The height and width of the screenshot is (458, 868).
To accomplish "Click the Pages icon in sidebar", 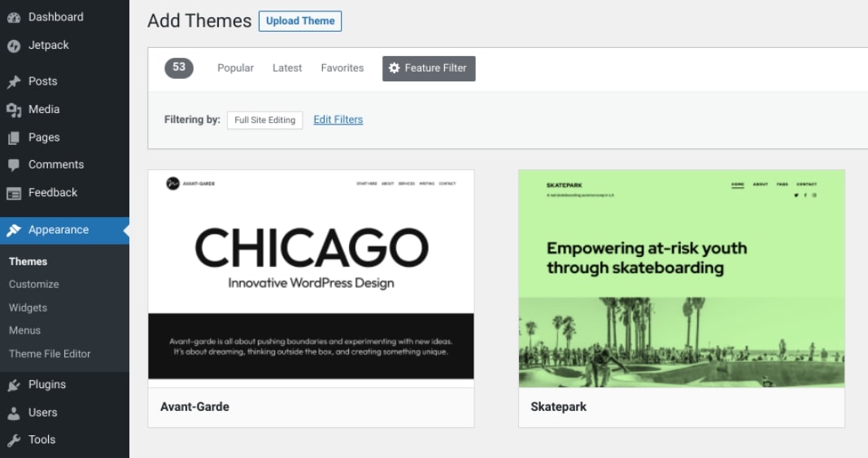I will click(14, 137).
